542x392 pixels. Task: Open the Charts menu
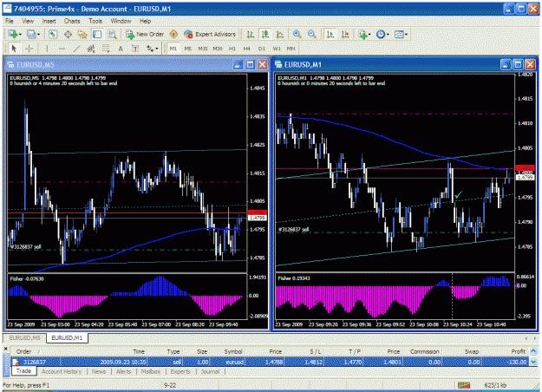pyautogui.click(x=72, y=21)
